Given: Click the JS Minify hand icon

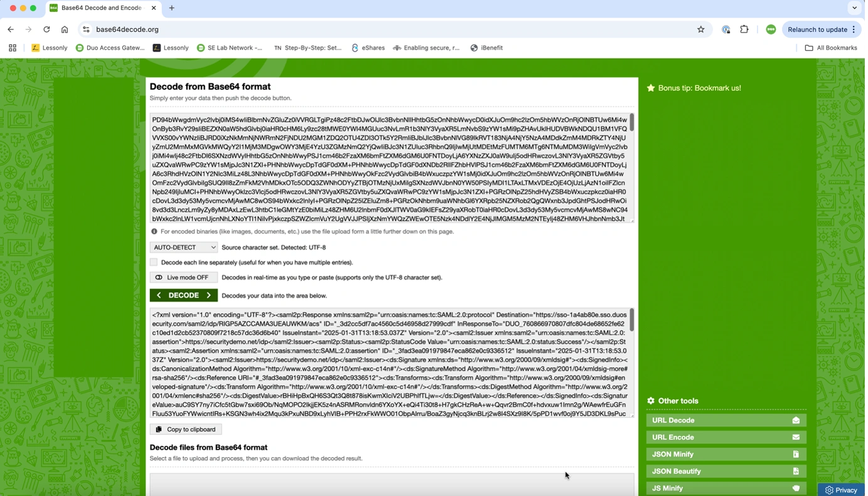Looking at the screenshot, I should [796, 488].
